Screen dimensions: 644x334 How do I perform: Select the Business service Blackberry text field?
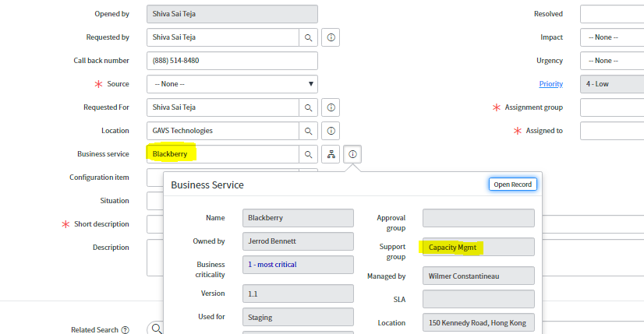pyautogui.click(x=222, y=154)
